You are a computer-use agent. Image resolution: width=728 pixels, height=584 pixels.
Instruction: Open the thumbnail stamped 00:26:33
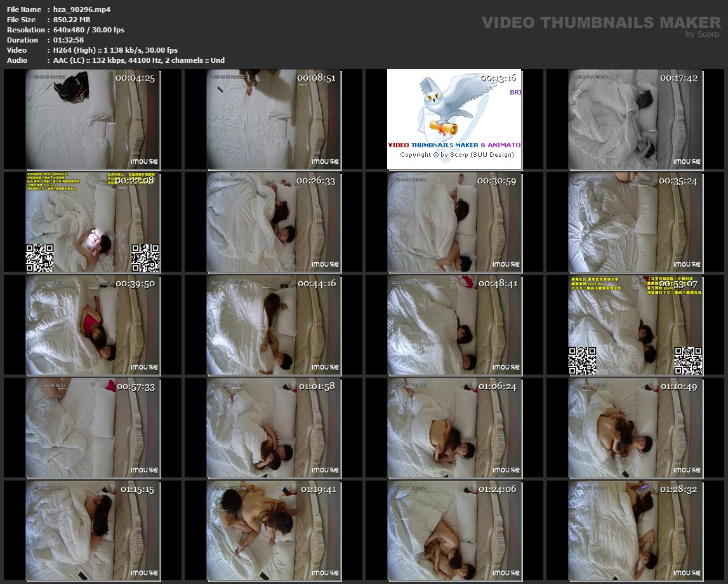click(x=274, y=222)
